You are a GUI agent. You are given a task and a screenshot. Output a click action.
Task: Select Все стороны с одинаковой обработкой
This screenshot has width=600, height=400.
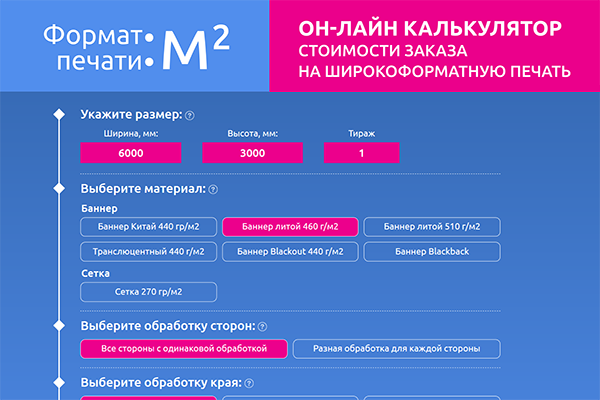coord(184,349)
